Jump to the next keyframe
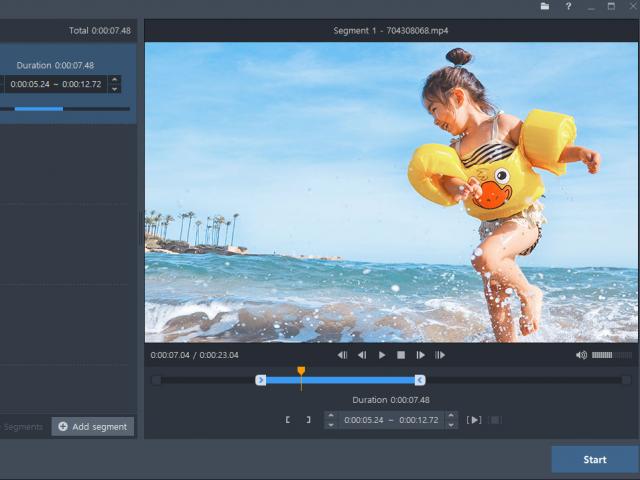This screenshot has width=640, height=480. [x=440, y=355]
